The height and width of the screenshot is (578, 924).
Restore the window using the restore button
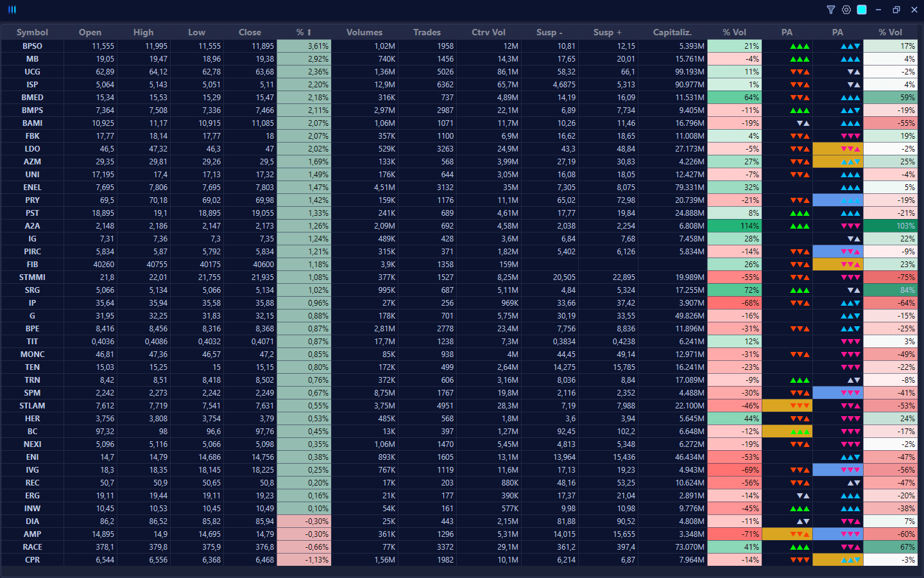point(896,10)
